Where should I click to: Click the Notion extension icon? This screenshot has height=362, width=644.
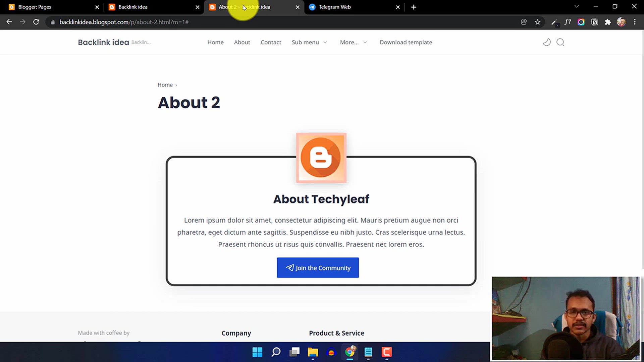click(594, 22)
